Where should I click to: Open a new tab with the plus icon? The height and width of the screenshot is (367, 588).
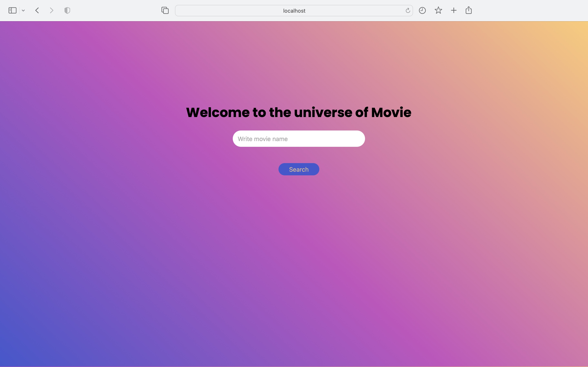(x=453, y=10)
